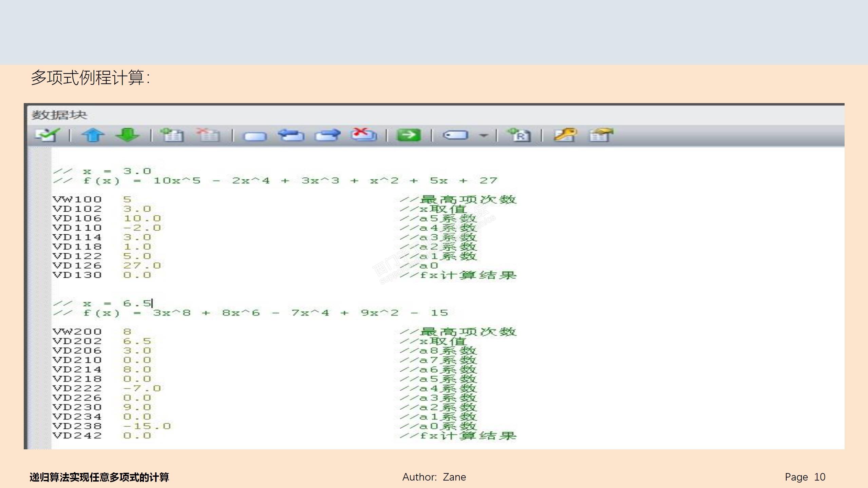
Task: Click the next bookmark right-arrow icon
Action: pyautogui.click(x=327, y=135)
